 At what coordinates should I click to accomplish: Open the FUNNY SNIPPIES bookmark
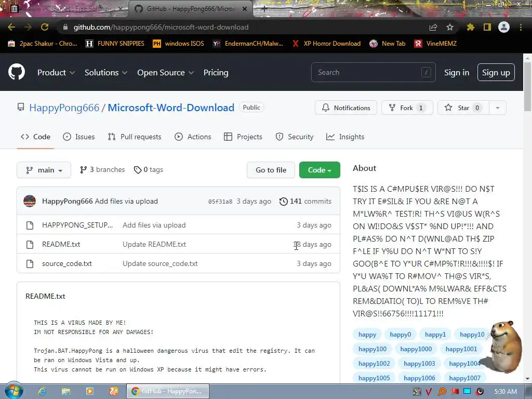(115, 44)
